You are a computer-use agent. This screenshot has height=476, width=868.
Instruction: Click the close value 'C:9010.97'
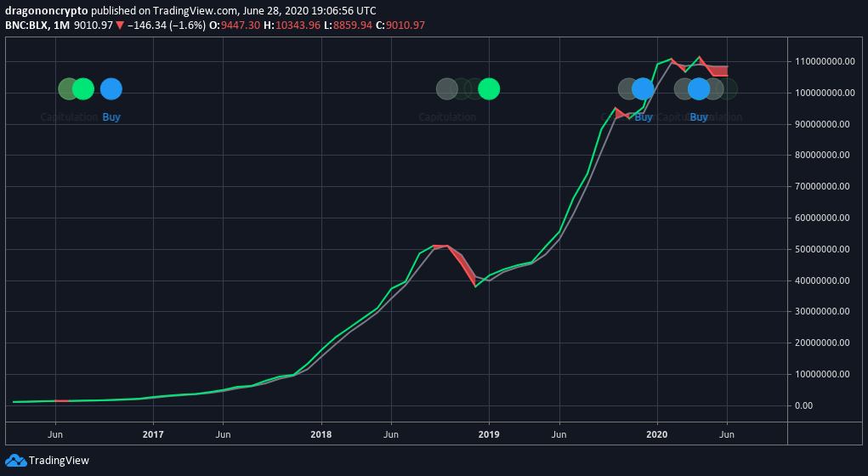click(400, 25)
